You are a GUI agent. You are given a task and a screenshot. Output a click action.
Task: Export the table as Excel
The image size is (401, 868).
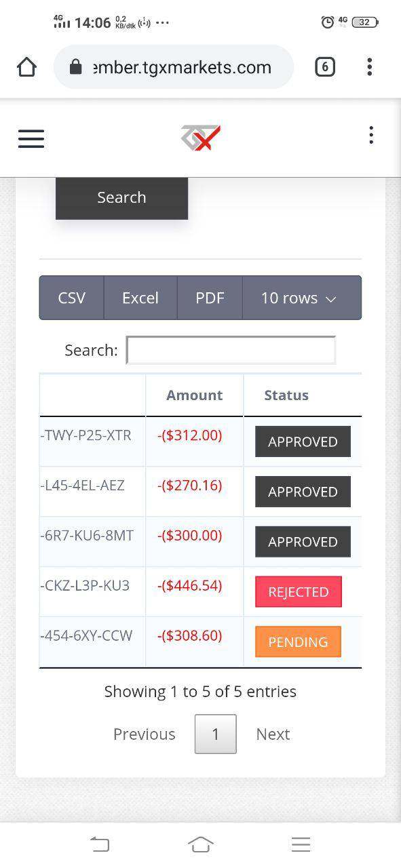(x=140, y=298)
